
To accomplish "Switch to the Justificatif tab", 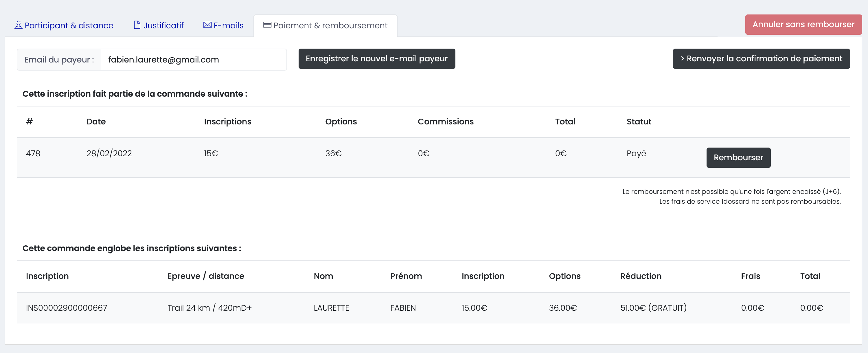I will point(163,25).
